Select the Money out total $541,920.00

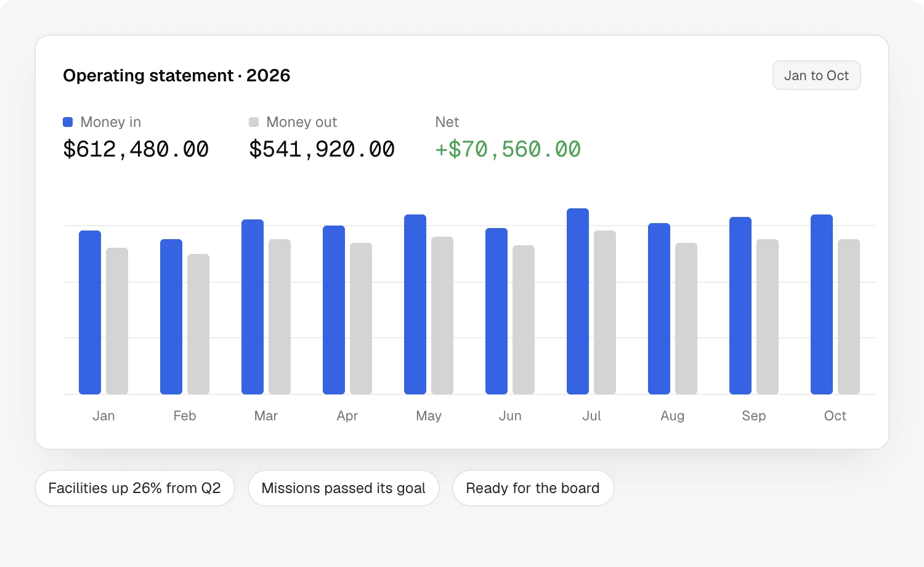pyautogui.click(x=322, y=149)
